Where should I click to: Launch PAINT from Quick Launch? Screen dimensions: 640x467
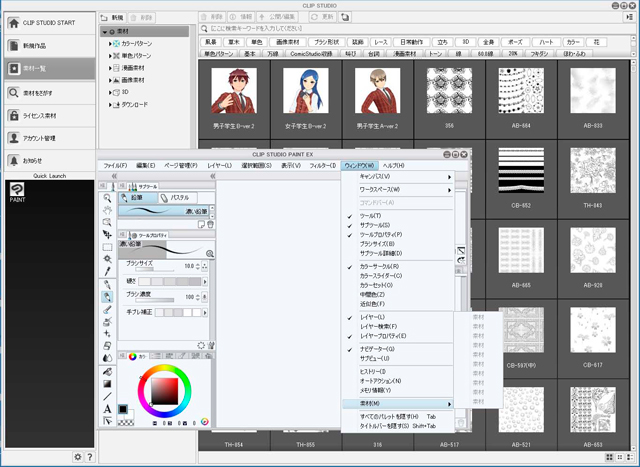[17, 190]
